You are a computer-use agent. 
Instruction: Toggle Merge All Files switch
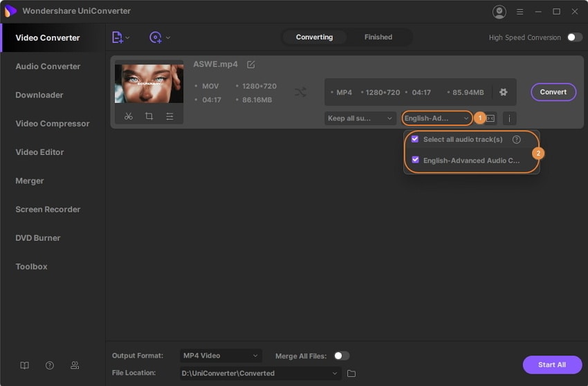pyautogui.click(x=342, y=356)
